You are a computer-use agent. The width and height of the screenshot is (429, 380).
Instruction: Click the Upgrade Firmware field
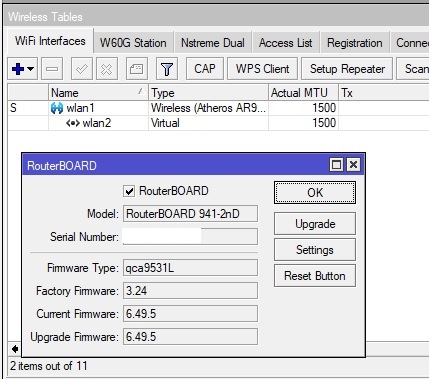click(190, 337)
